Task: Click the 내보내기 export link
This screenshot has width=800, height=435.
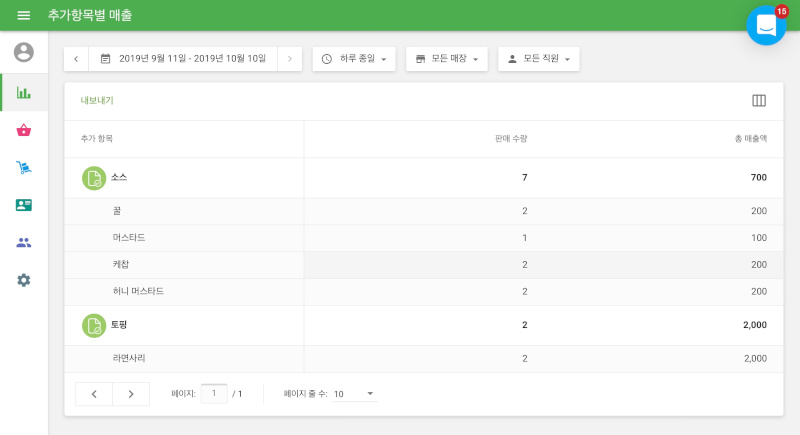Action: point(97,101)
